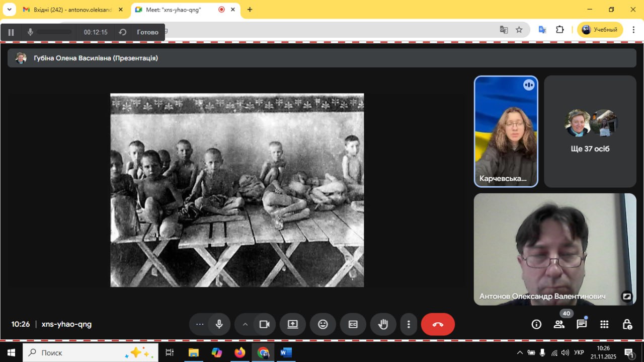Click the present screen share button

click(x=293, y=324)
